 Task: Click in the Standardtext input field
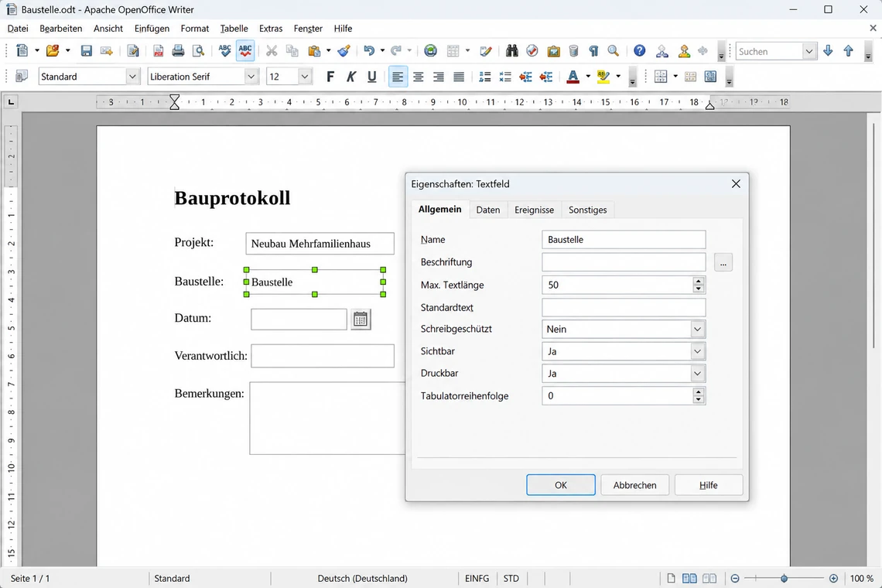[624, 308]
